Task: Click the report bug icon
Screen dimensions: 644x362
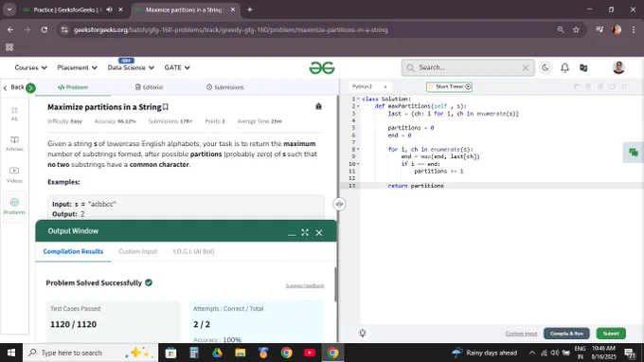Action: (318, 106)
